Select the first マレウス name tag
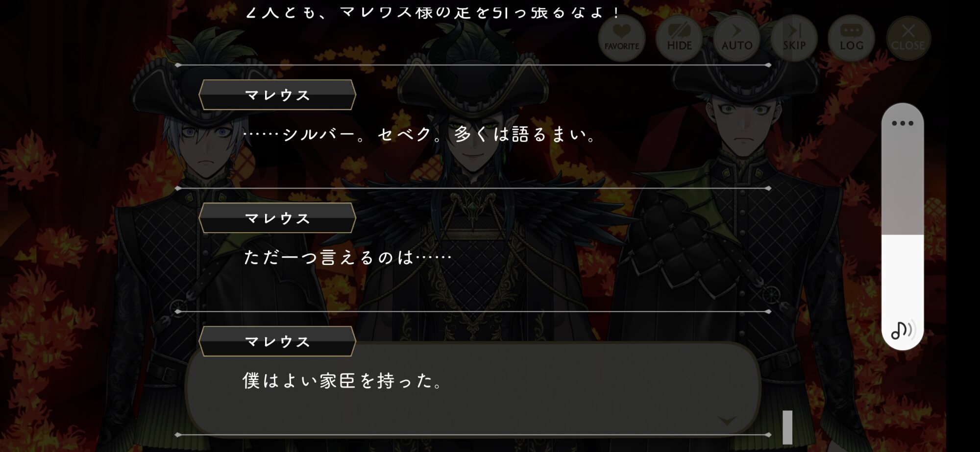The height and width of the screenshot is (452, 980). tap(277, 95)
